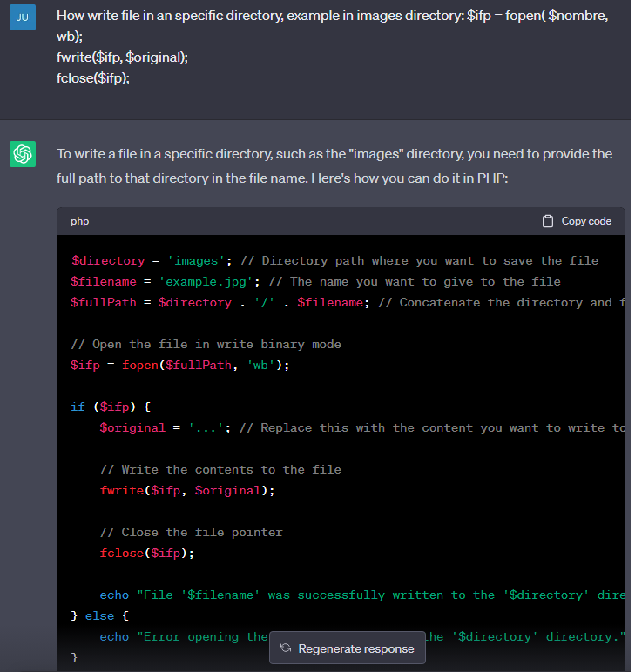The image size is (635, 672).
Task: Click the php language label
Action: (80, 221)
